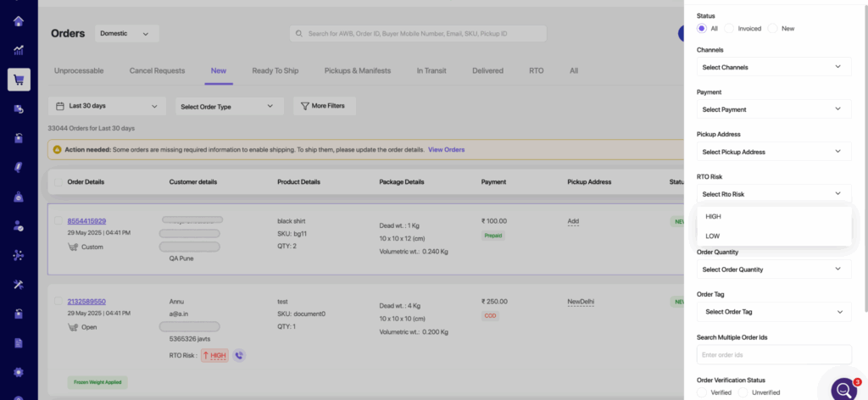The width and height of the screenshot is (868, 400).
Task: Click the funnel icon on More Filters
Action: [305, 106]
